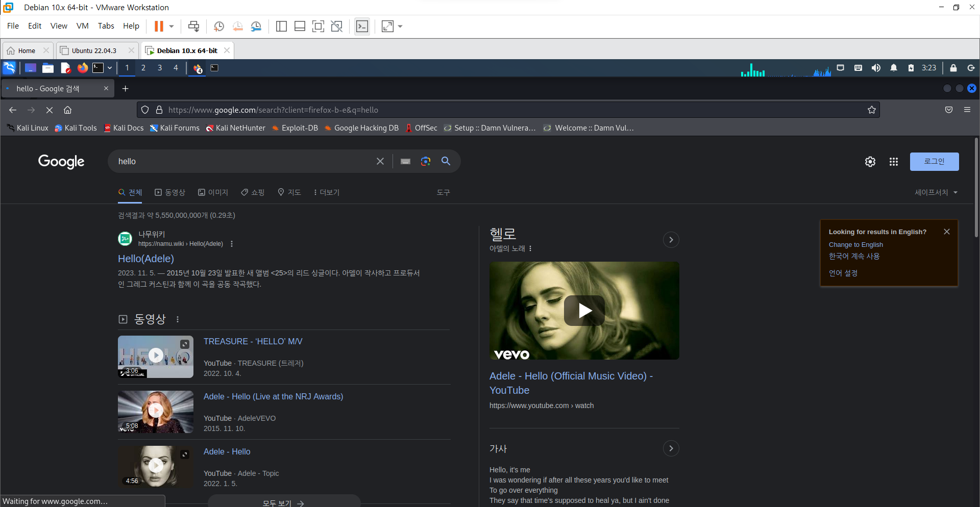Search by image with Google Lens icon
This screenshot has height=507, width=980.
(x=426, y=161)
